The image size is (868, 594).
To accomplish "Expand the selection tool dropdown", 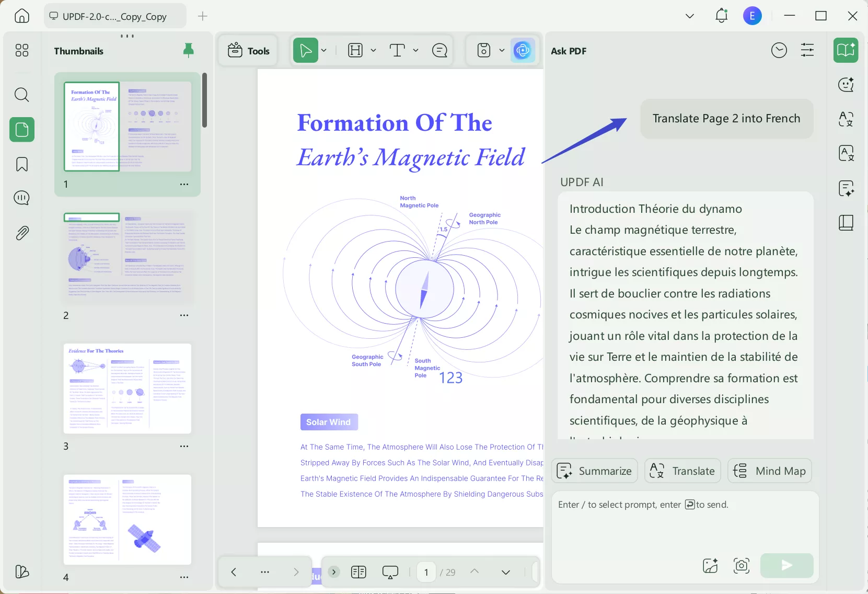I will point(323,50).
